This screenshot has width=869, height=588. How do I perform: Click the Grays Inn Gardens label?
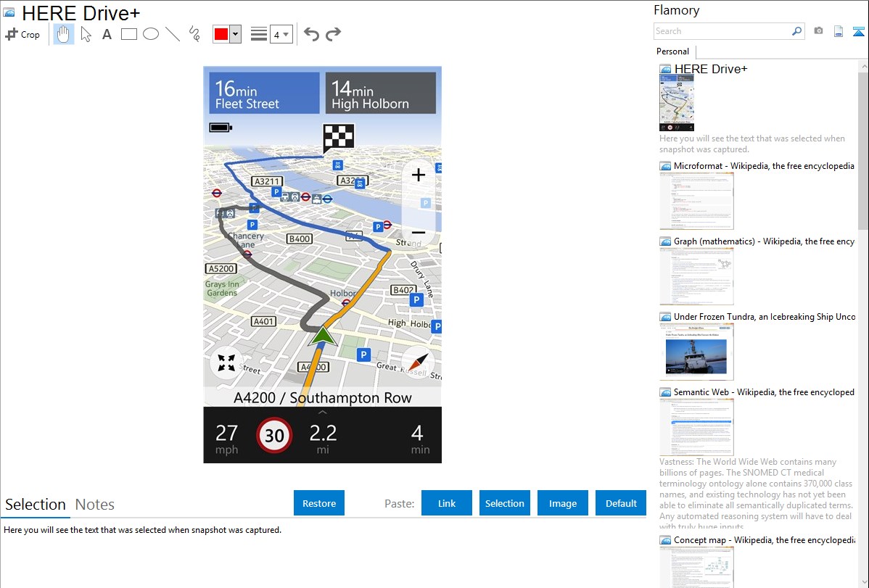222,288
